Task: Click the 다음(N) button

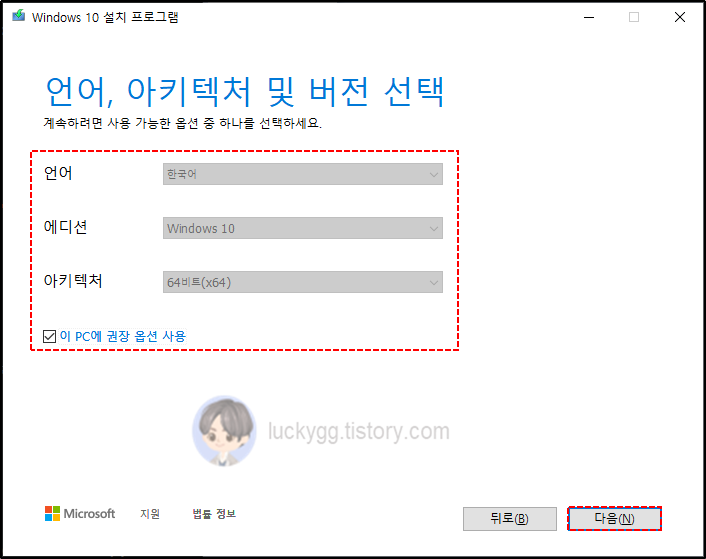Action: coord(614,518)
